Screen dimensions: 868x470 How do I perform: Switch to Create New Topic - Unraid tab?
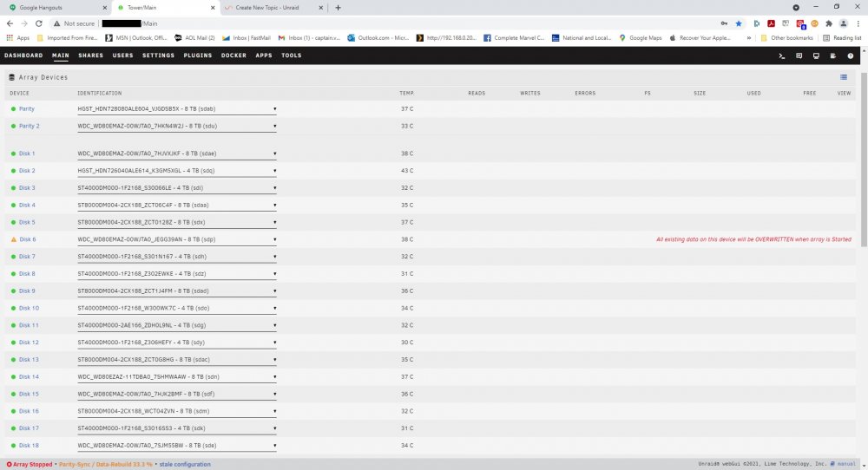click(x=266, y=8)
